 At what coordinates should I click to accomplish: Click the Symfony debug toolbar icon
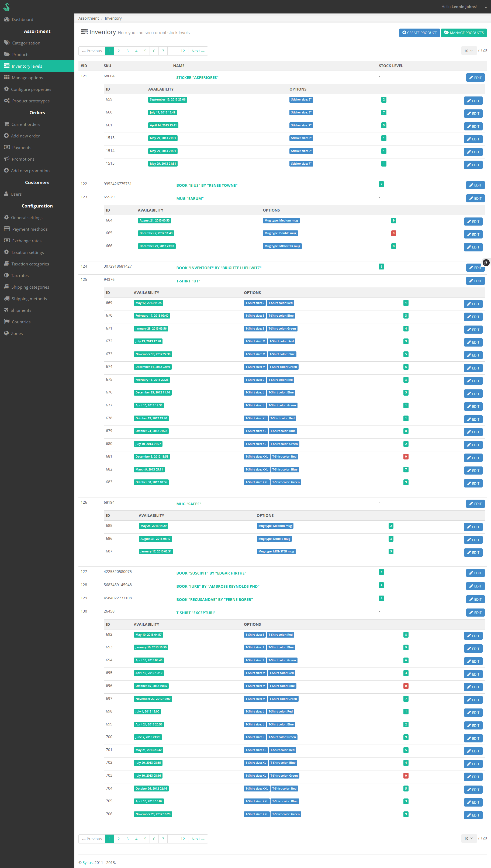point(486,262)
